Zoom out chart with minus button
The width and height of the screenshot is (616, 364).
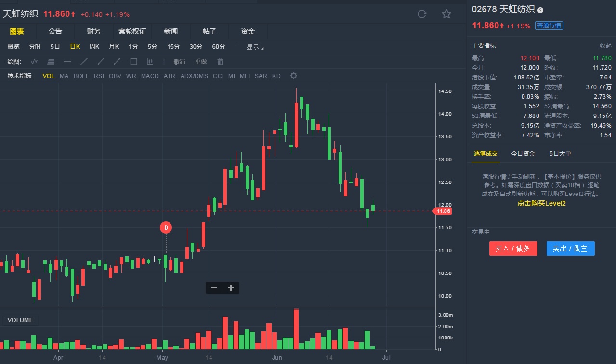tap(214, 288)
